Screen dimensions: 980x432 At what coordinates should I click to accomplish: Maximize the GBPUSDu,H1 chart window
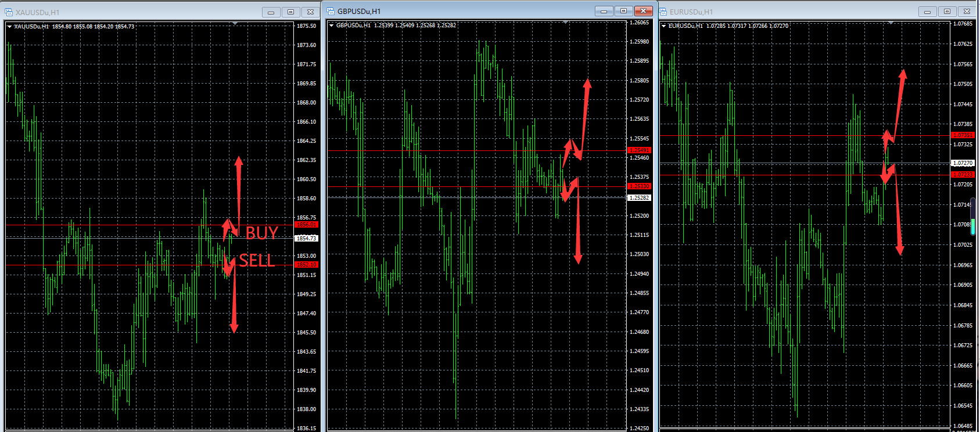623,11
